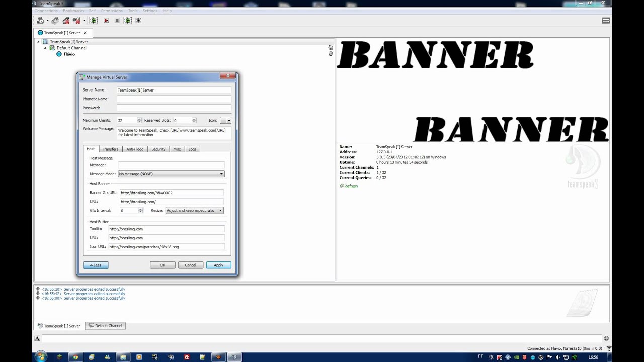Click the tag-shaped toolbar icon
This screenshot has width=644, height=362.
[55, 21]
